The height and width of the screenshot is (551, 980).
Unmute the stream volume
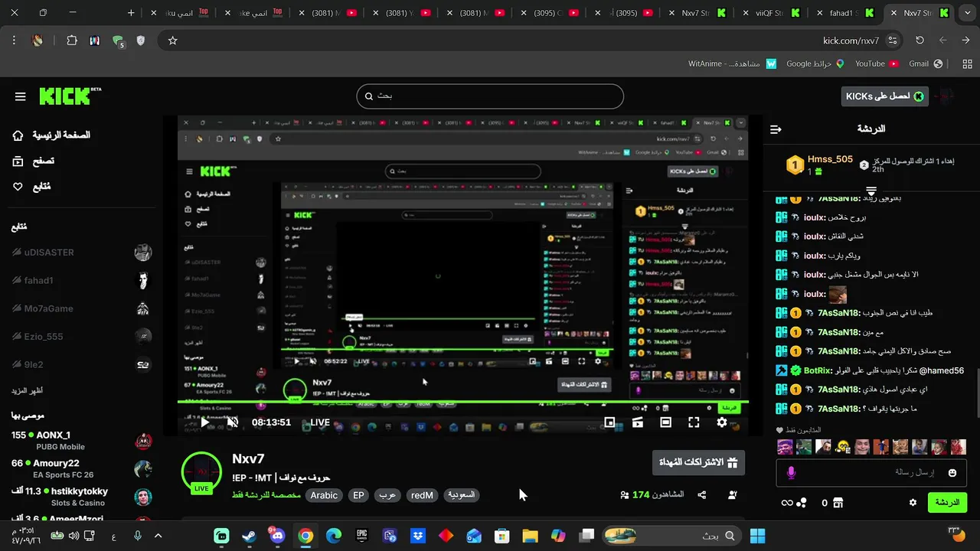[x=233, y=422]
